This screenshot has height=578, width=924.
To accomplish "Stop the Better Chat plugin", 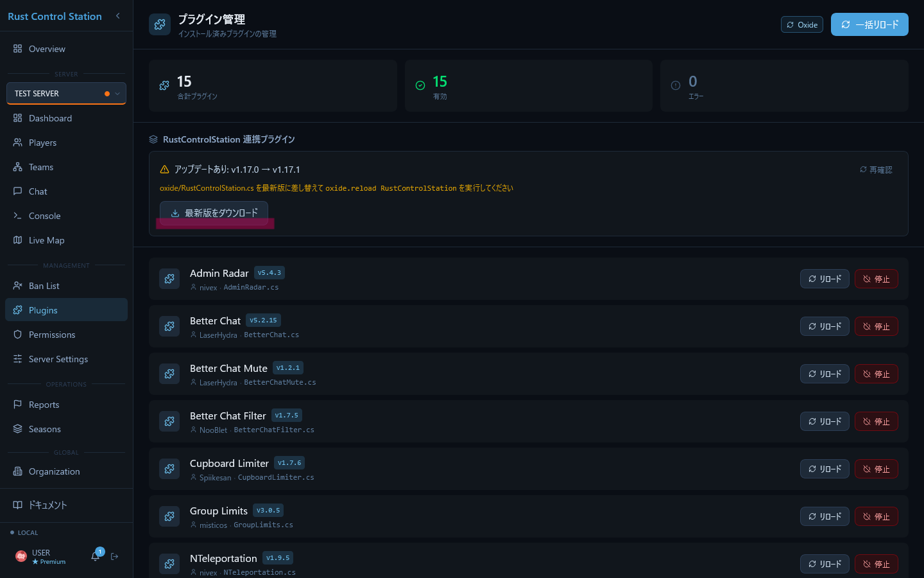I will 877,326.
